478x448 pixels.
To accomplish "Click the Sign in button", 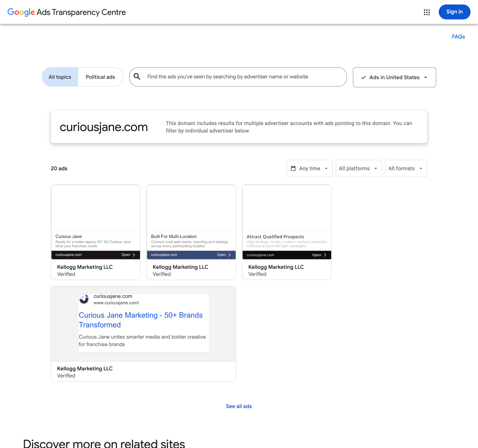I will point(454,12).
